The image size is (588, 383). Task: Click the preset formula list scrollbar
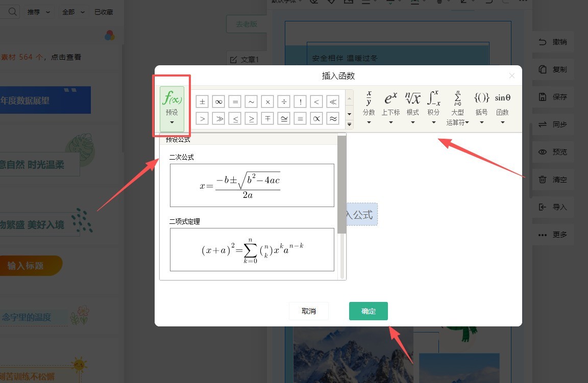pos(341,185)
